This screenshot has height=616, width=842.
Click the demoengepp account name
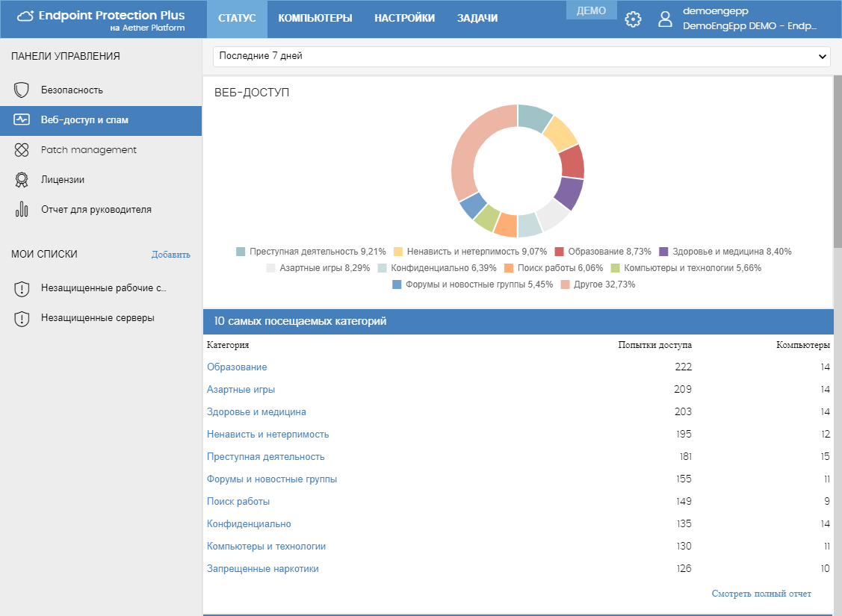point(715,10)
